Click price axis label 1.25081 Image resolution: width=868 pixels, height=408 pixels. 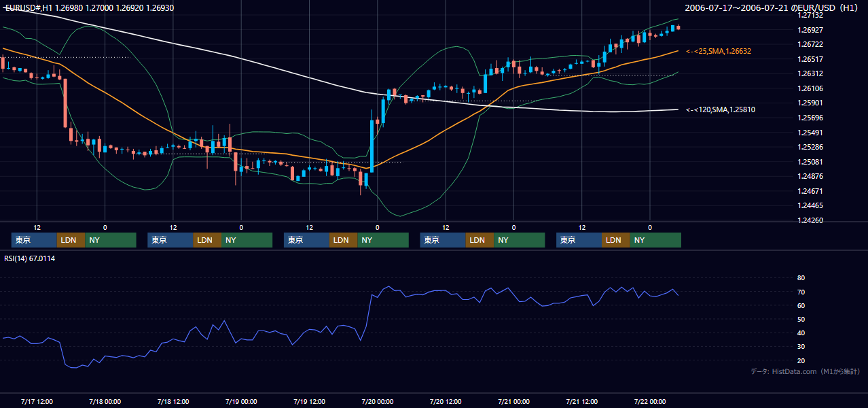click(811, 162)
